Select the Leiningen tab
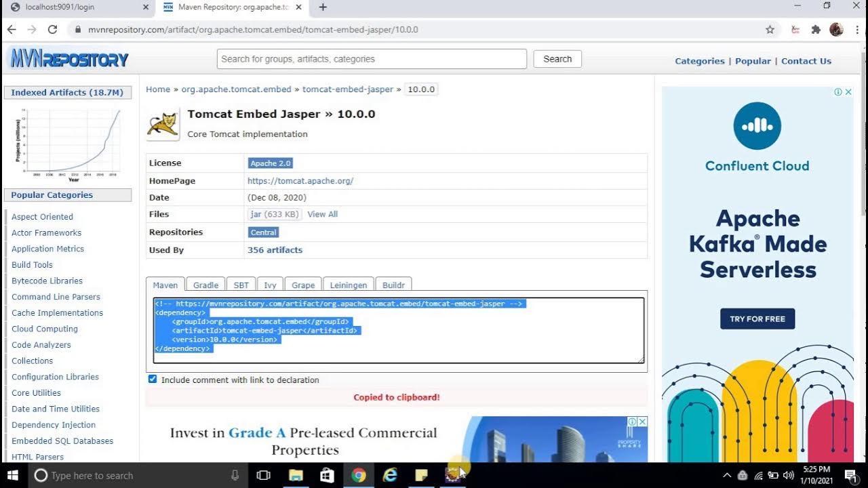Image resolution: width=868 pixels, height=488 pixels. (349, 285)
